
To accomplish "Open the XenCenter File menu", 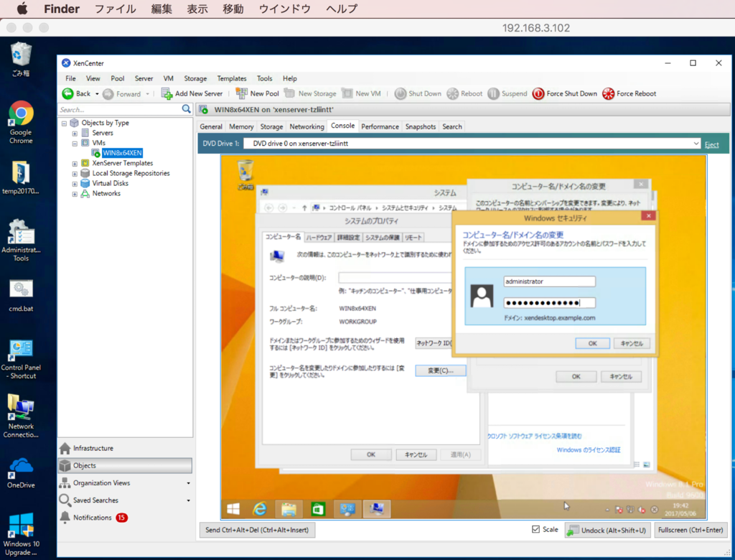I will click(70, 78).
